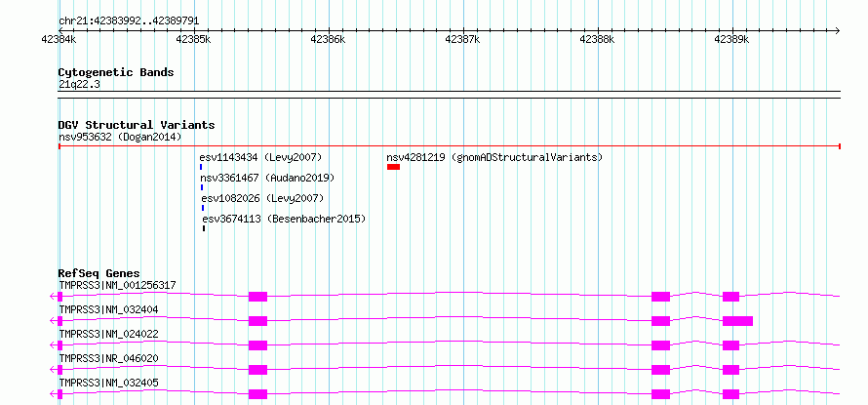Click NM_032405 exon near 42388.5k
This screenshot has height=405, width=868.
(x=660, y=394)
